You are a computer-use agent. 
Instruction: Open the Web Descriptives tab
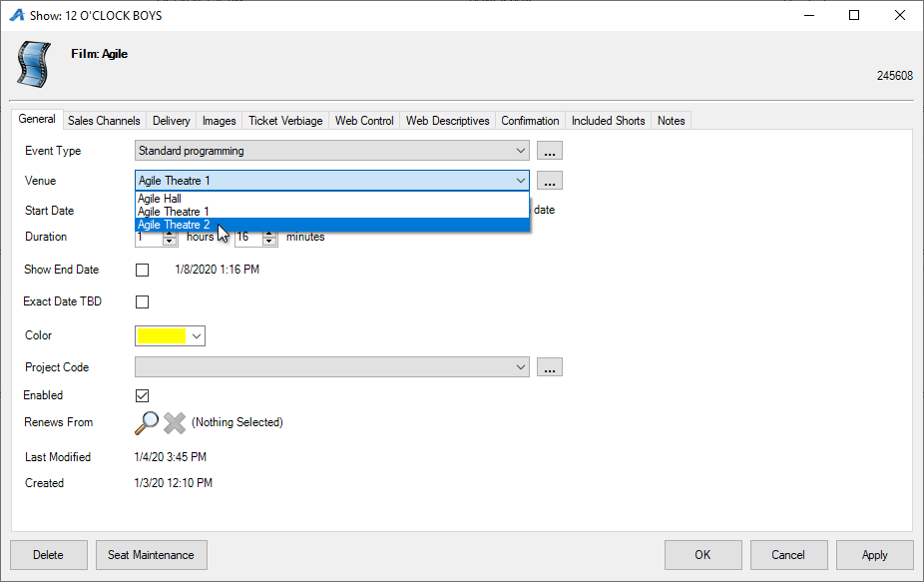click(447, 120)
